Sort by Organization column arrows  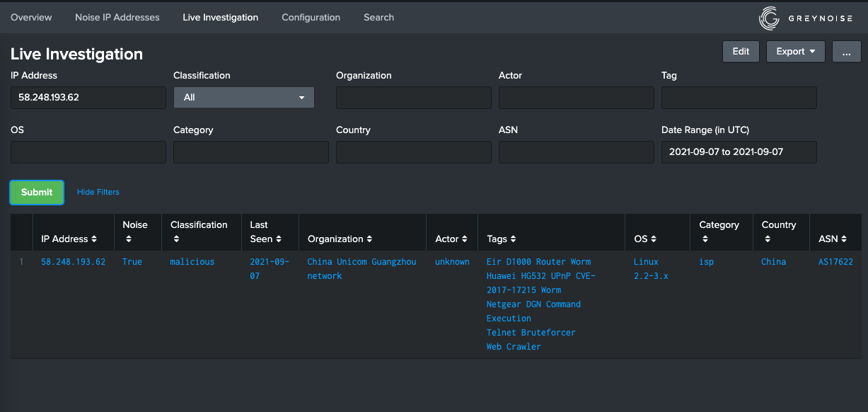(x=370, y=239)
